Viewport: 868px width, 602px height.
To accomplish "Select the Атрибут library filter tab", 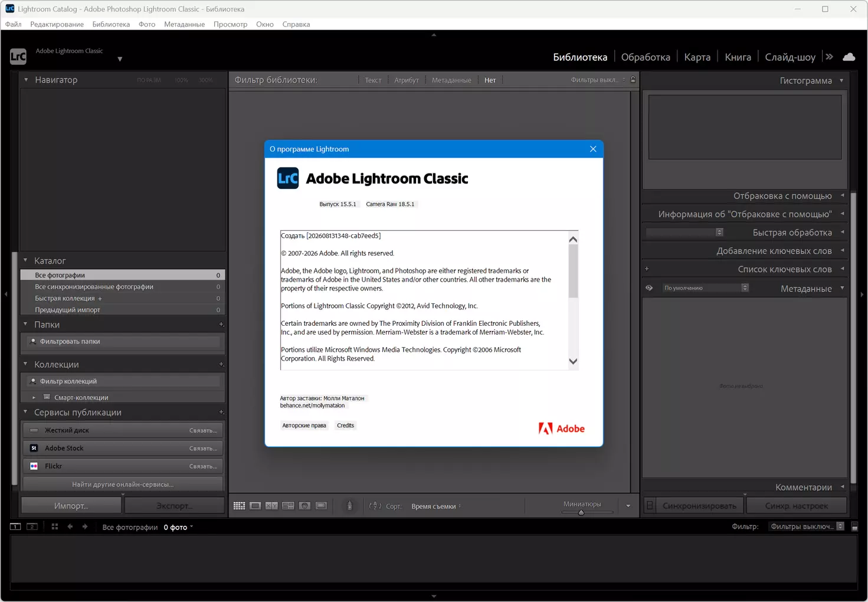I will (407, 80).
